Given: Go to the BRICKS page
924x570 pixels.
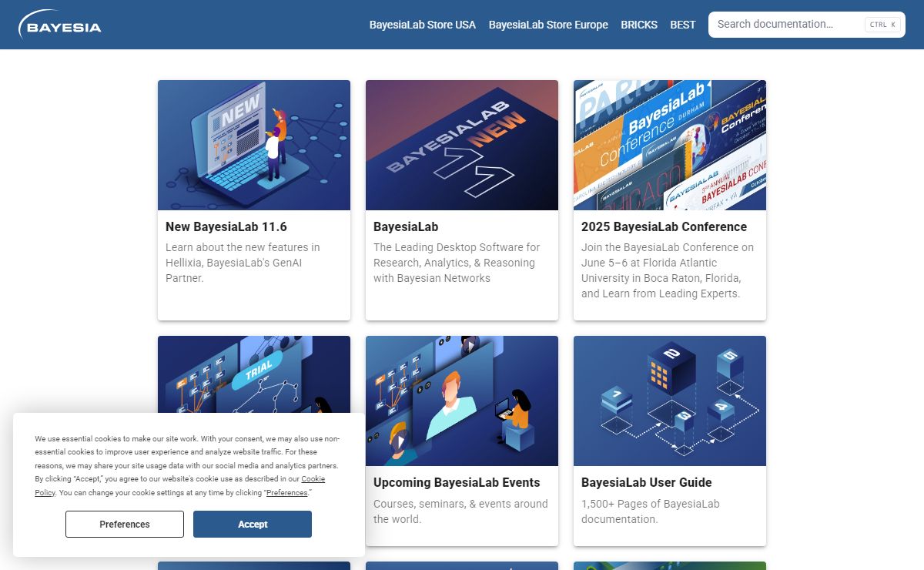Looking at the screenshot, I should 639,25.
